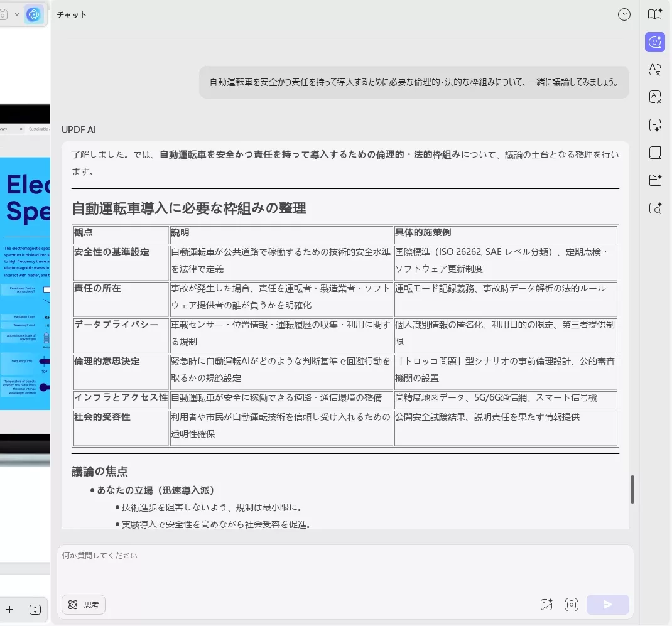The height and width of the screenshot is (626, 672).
Task: Click the cell starting 利用者や市民が
Action: [281, 428]
